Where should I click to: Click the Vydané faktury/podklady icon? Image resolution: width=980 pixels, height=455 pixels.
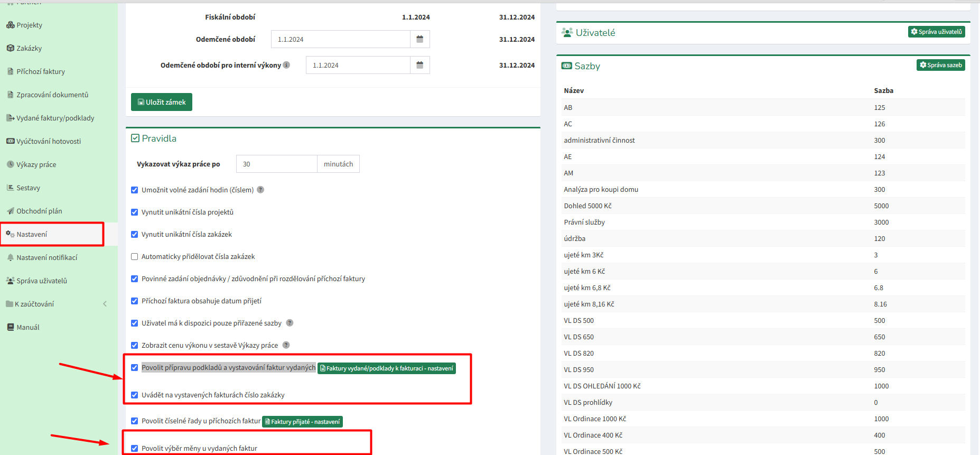[x=10, y=118]
